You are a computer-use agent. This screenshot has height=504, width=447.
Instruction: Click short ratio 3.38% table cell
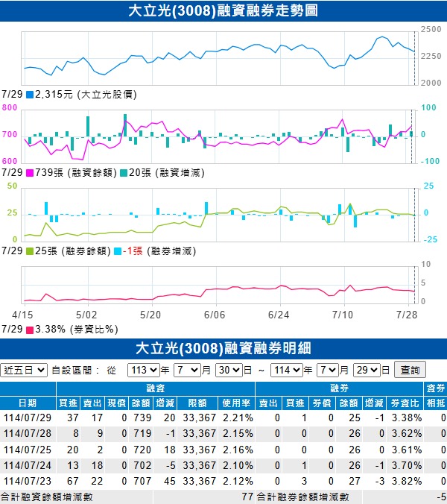pos(407,418)
